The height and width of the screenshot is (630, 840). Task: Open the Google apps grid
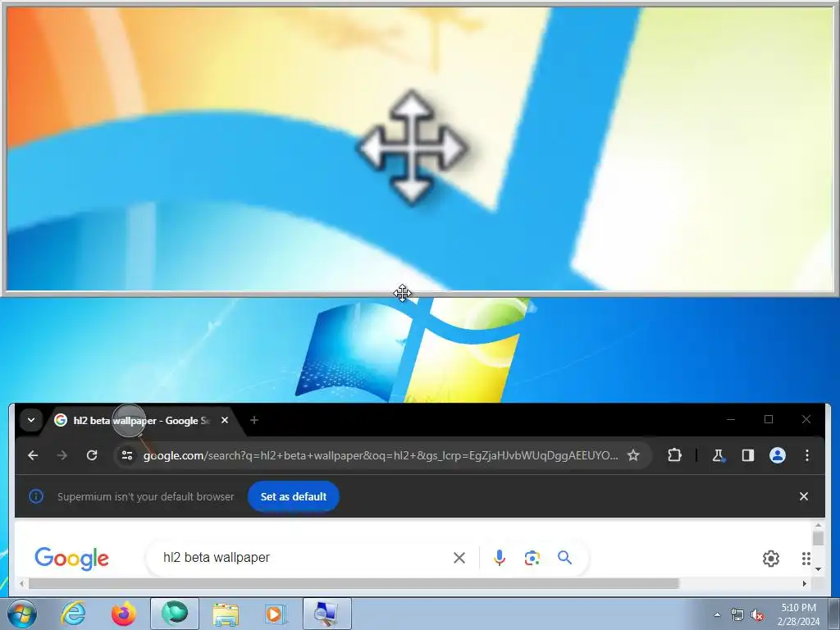806,558
